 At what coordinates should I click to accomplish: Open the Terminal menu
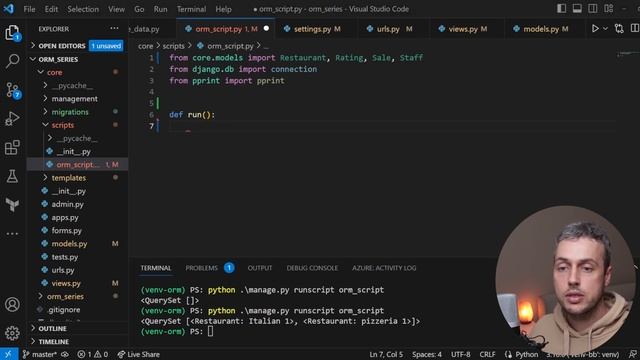tap(191, 9)
